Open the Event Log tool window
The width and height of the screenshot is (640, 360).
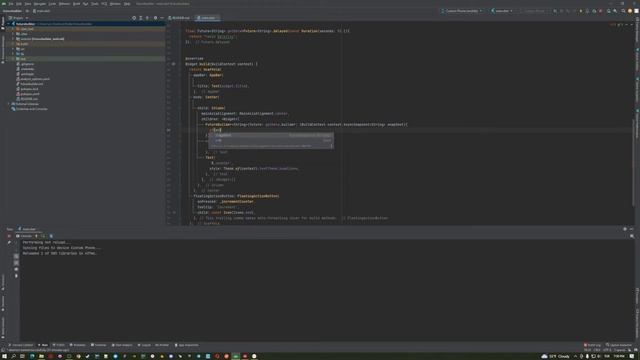592,345
